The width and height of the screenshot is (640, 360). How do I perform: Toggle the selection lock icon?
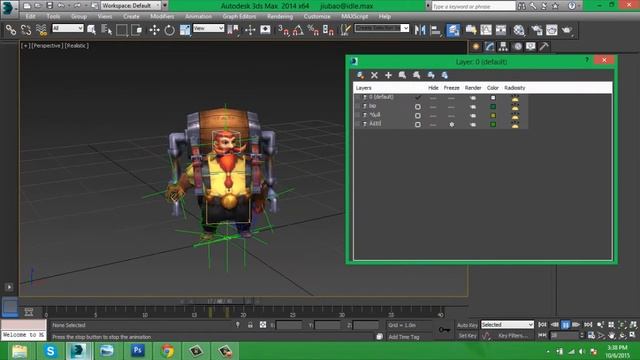250,325
